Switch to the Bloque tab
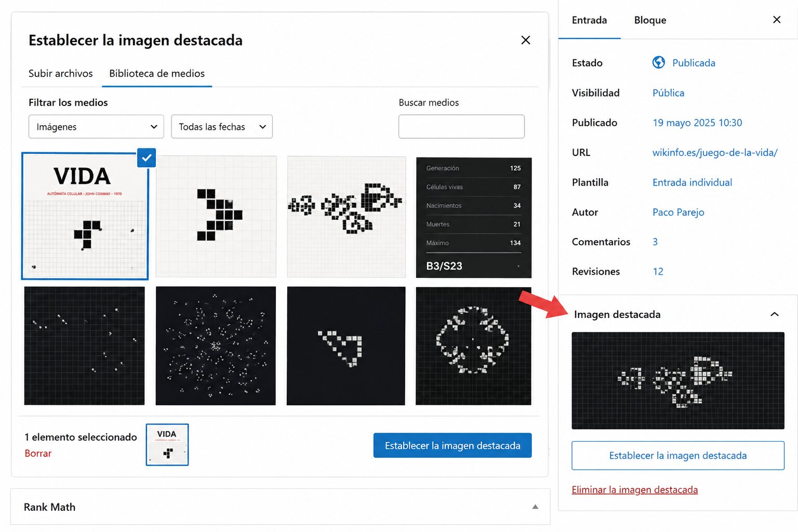Image resolution: width=798 pixels, height=532 pixels. pyautogui.click(x=650, y=20)
